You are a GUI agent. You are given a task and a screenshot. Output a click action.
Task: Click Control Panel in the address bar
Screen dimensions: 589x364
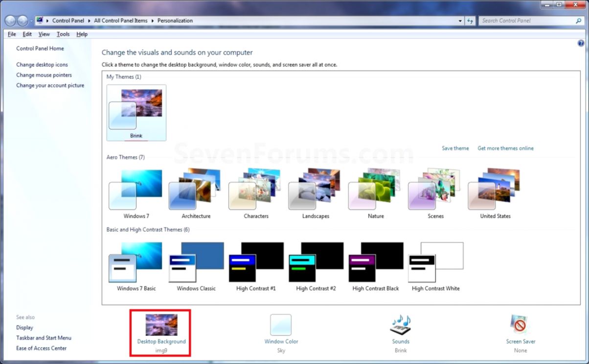(68, 21)
